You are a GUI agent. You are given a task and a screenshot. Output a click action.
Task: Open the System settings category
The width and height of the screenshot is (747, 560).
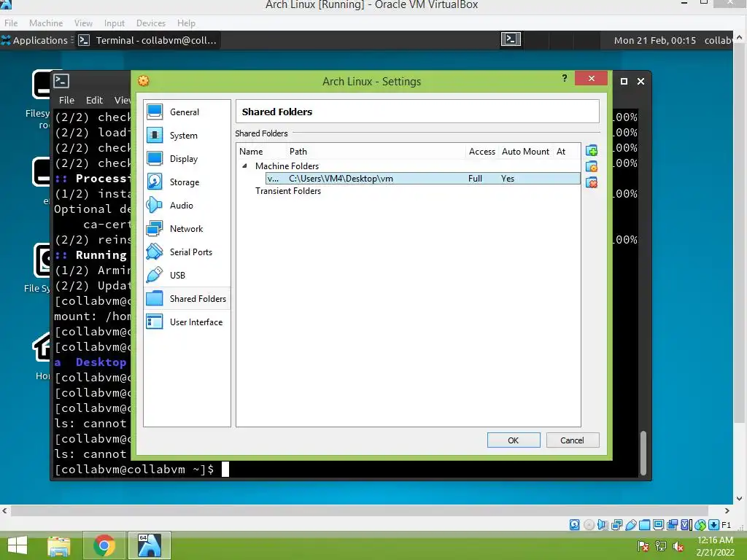(x=186, y=135)
